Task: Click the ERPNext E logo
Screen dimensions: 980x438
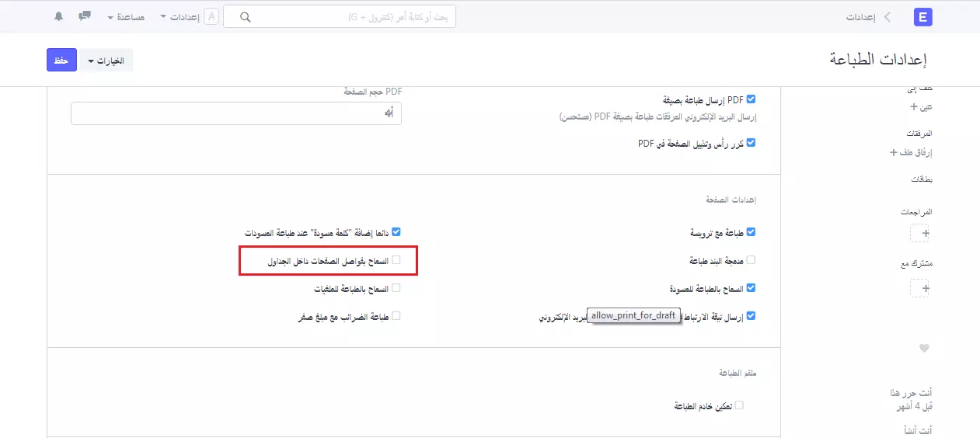Action: [923, 17]
